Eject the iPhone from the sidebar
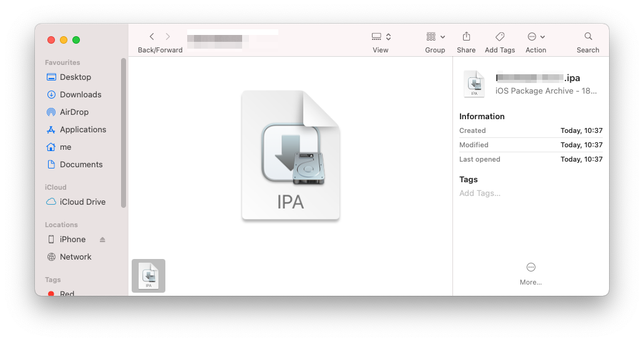 click(102, 240)
